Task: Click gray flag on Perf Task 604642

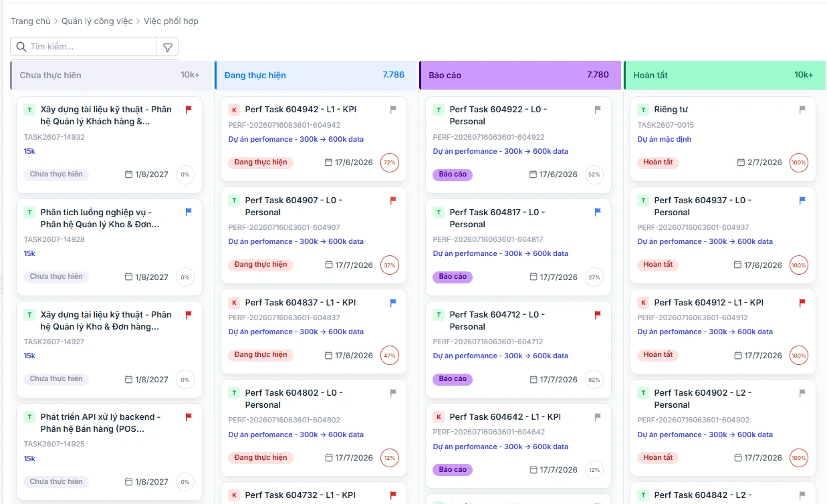Action: coord(598,416)
